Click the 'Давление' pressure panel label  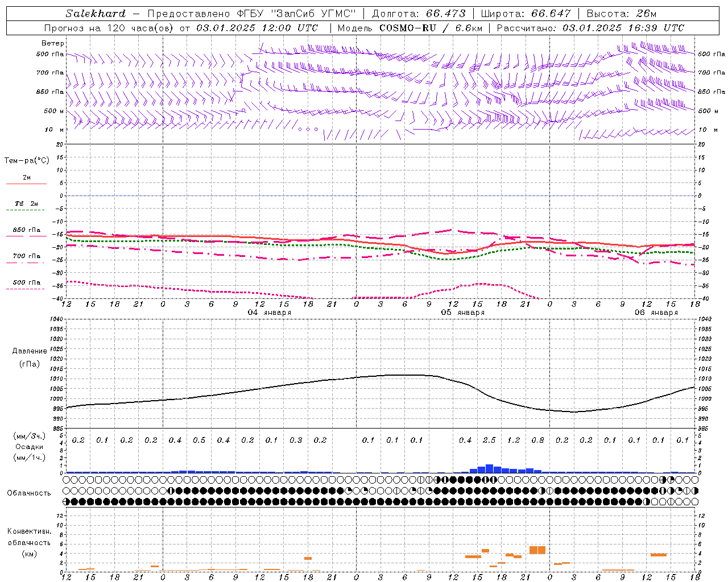pos(30,351)
